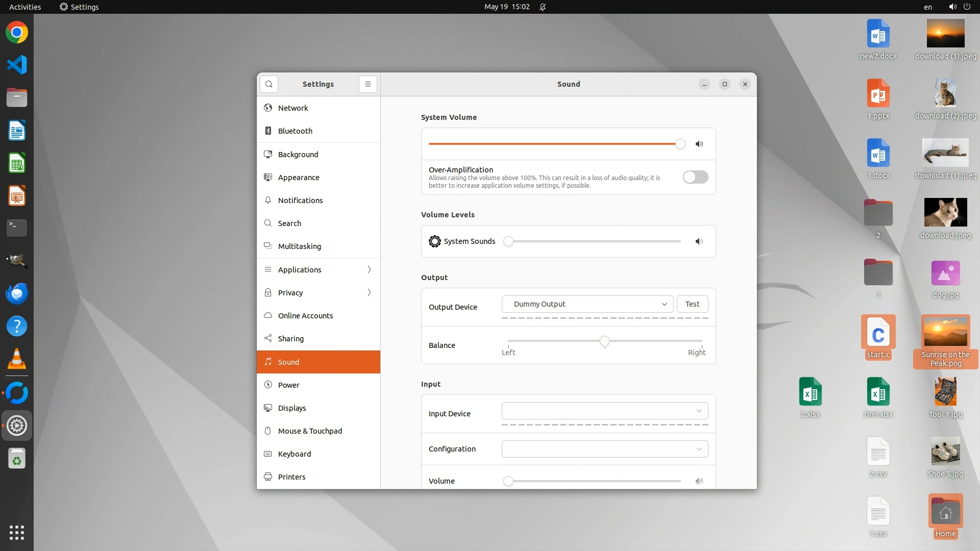Open the Show Applications grid
980x551 pixels.
17,532
